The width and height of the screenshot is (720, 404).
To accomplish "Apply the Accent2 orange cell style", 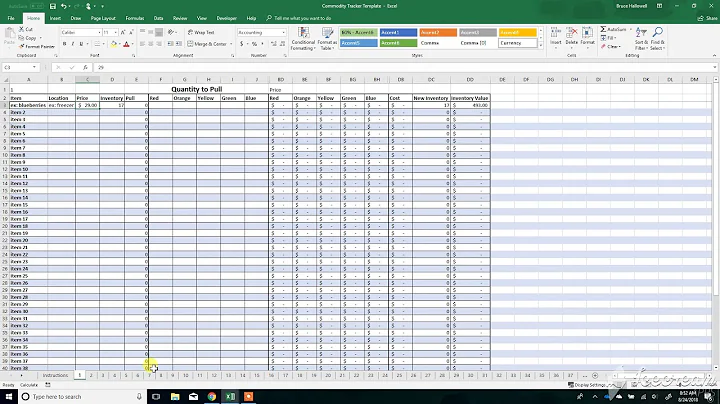I will 438,32.
